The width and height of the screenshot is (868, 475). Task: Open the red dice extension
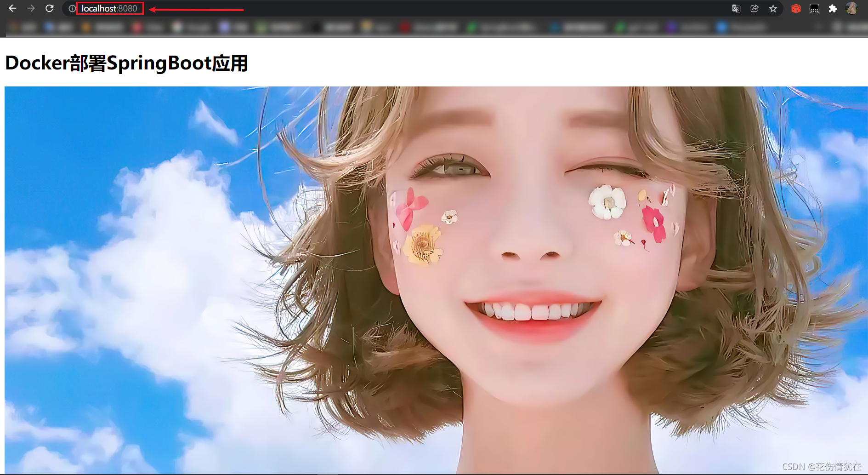(795, 8)
